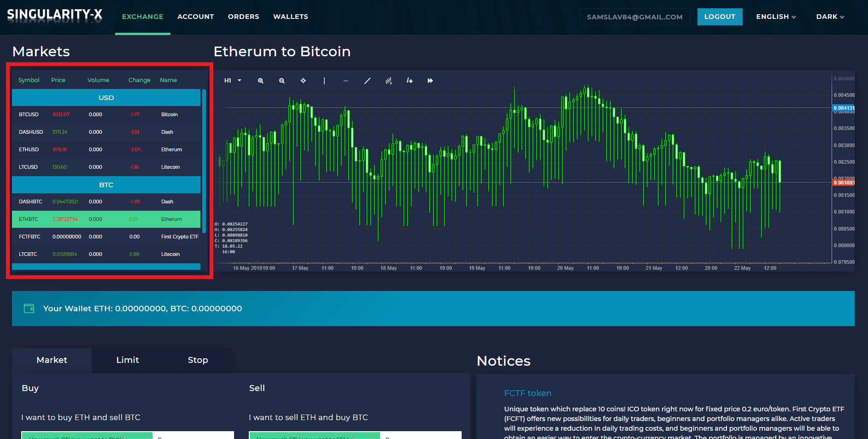Viewport: 868px width, 439px height.
Task: Click the Symbol column header
Action: pyautogui.click(x=29, y=80)
